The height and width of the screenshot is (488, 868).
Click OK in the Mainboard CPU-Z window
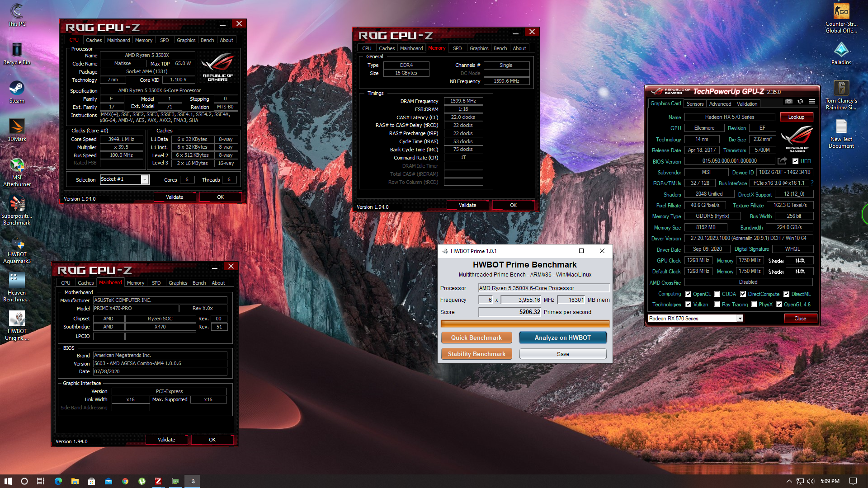tap(212, 440)
